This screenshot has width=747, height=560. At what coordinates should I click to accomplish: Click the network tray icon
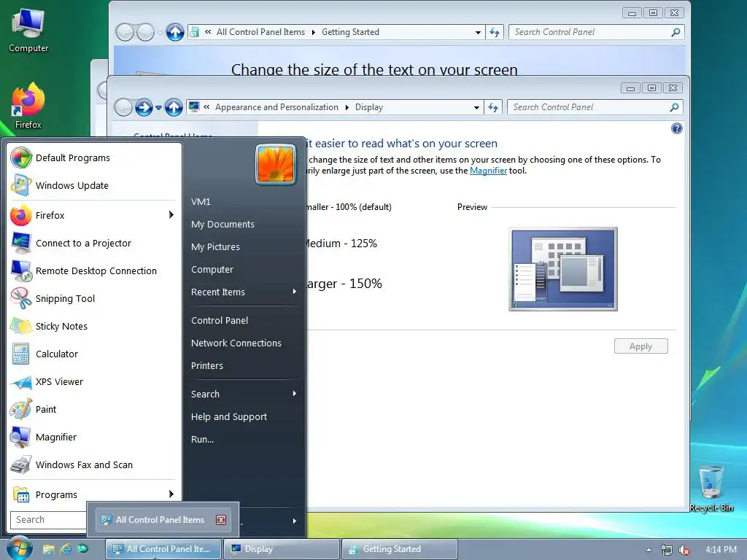pyautogui.click(x=667, y=550)
